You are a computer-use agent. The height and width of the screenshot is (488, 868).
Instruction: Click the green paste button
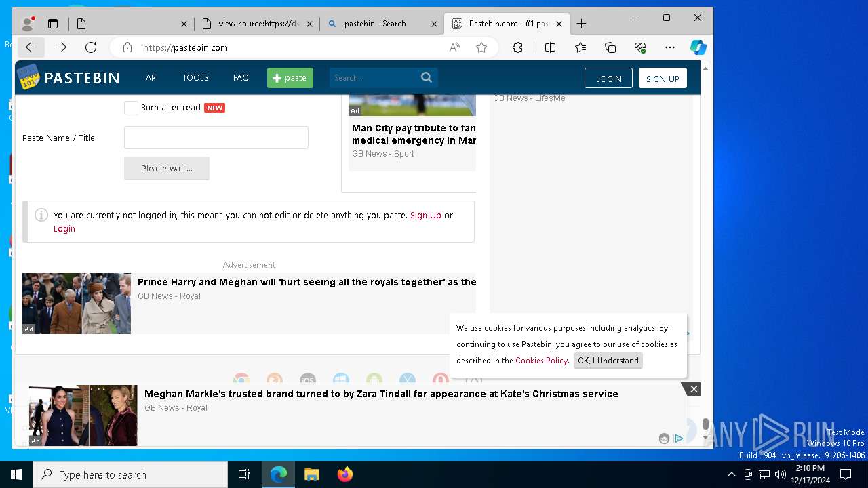(x=290, y=78)
